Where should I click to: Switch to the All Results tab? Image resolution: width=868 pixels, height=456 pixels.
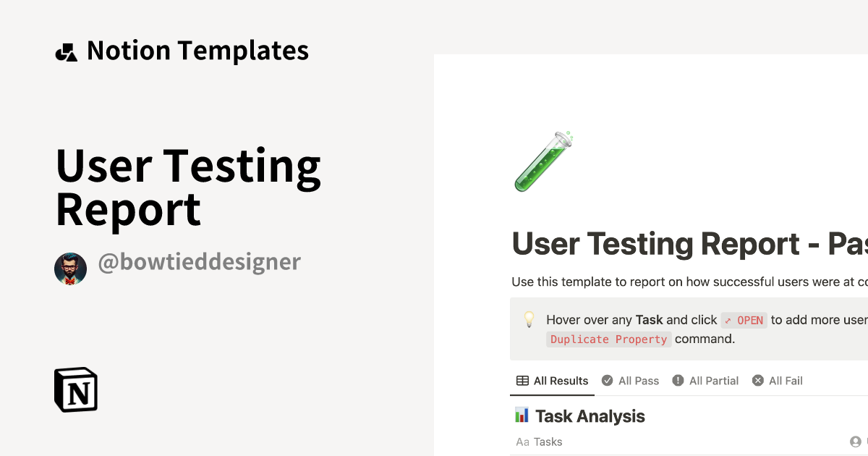[x=553, y=381]
